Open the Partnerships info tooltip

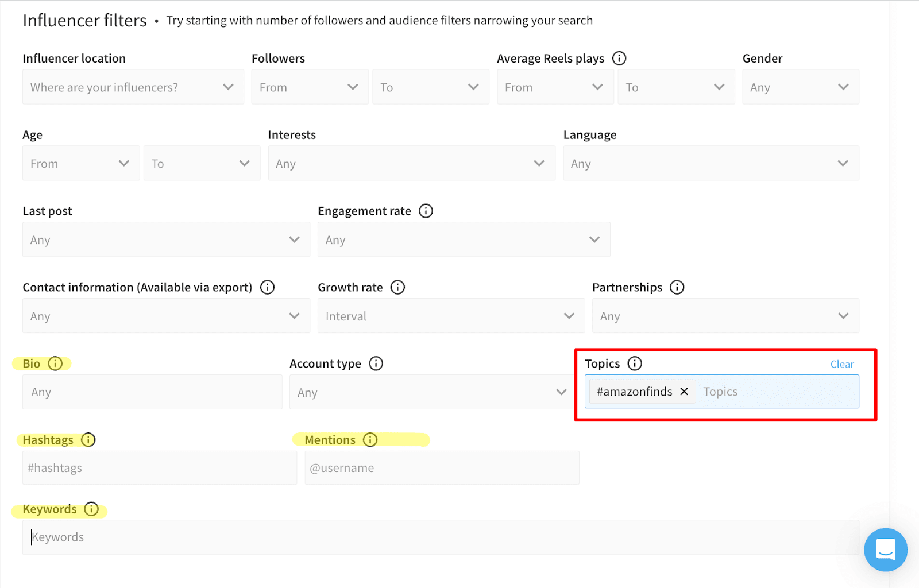pos(677,287)
